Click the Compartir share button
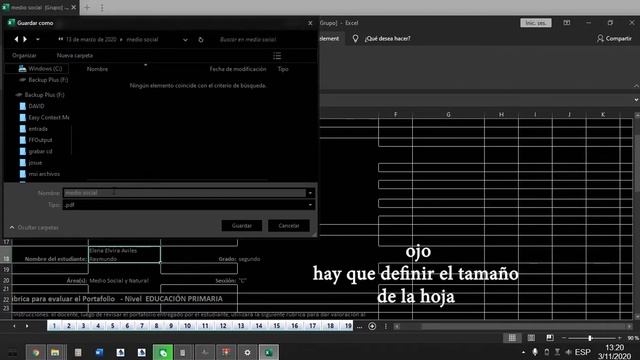Screen dimensions: 640x360 tap(614, 38)
